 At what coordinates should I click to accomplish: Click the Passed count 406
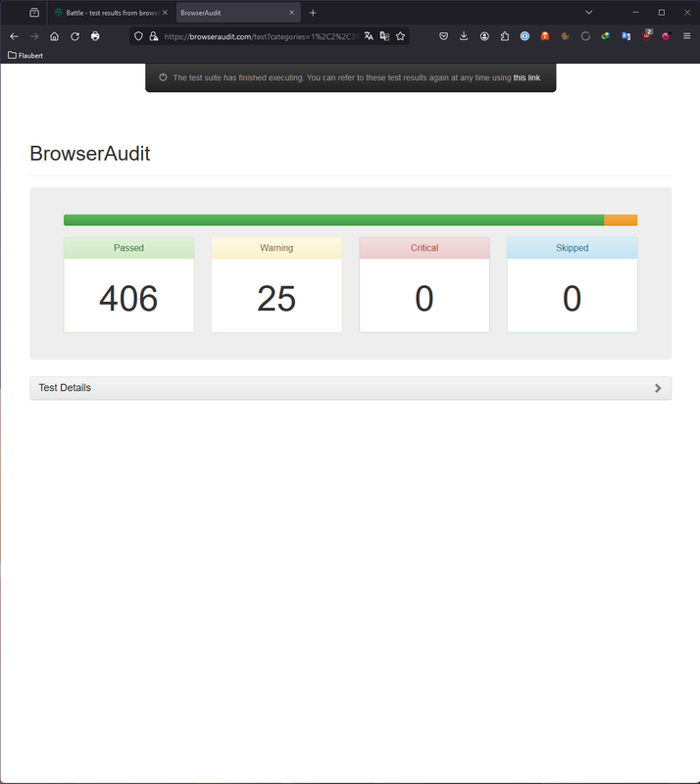pos(128,299)
